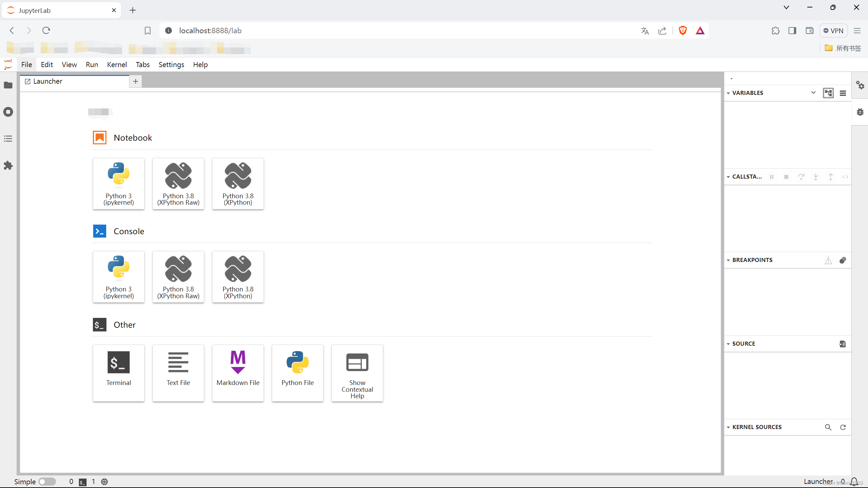Open the Kernel menu
Image resolution: width=868 pixels, height=488 pixels.
pos(117,64)
